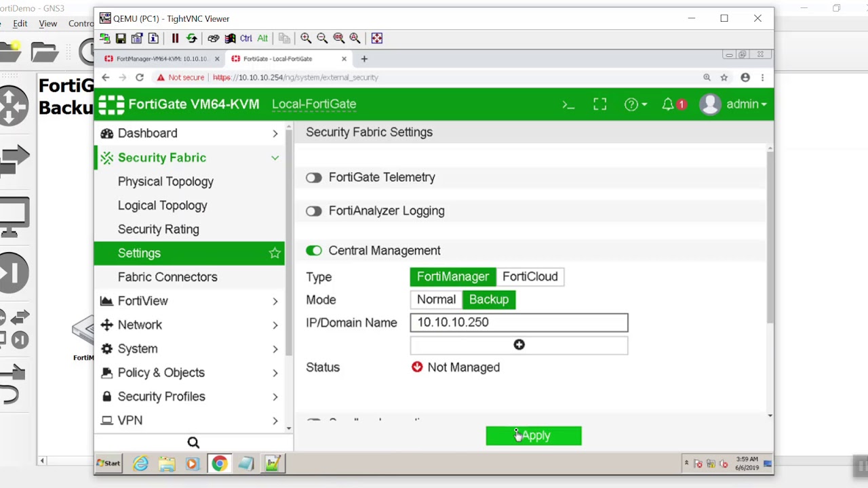Click TightVNC auto zoom icon
868x488 pixels.
coord(355,39)
